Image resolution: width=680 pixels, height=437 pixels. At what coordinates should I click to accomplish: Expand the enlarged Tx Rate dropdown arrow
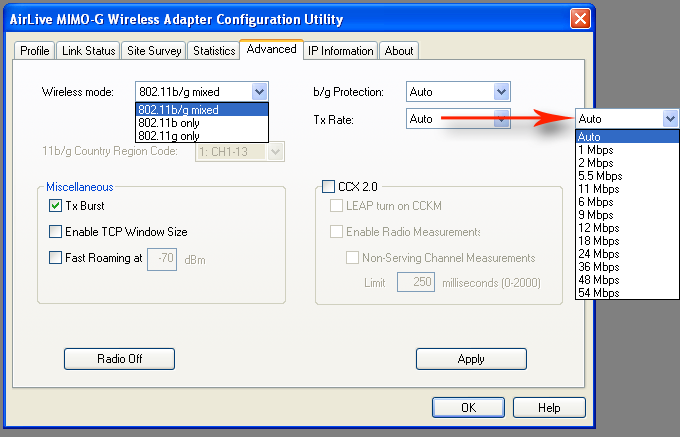pos(670,119)
